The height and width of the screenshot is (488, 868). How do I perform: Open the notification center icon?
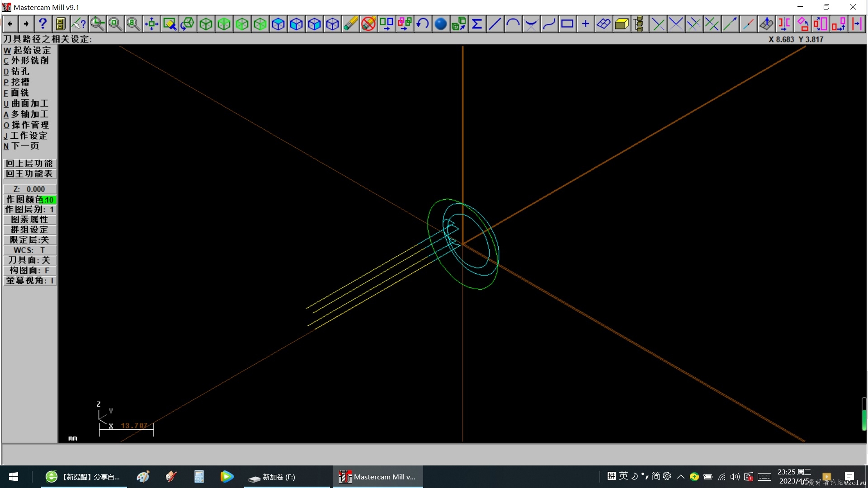(x=849, y=477)
